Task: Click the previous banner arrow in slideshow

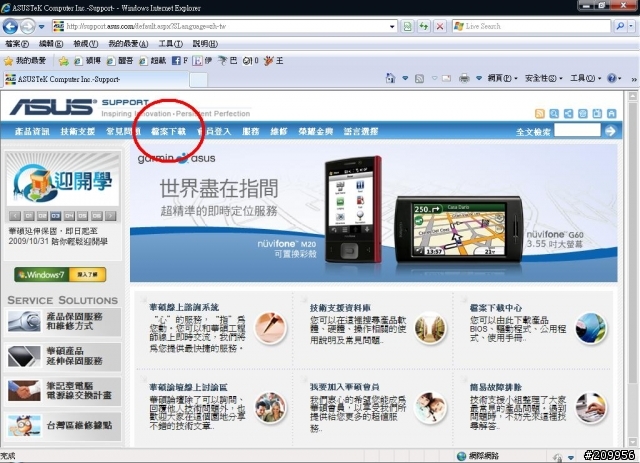Action: [15, 216]
